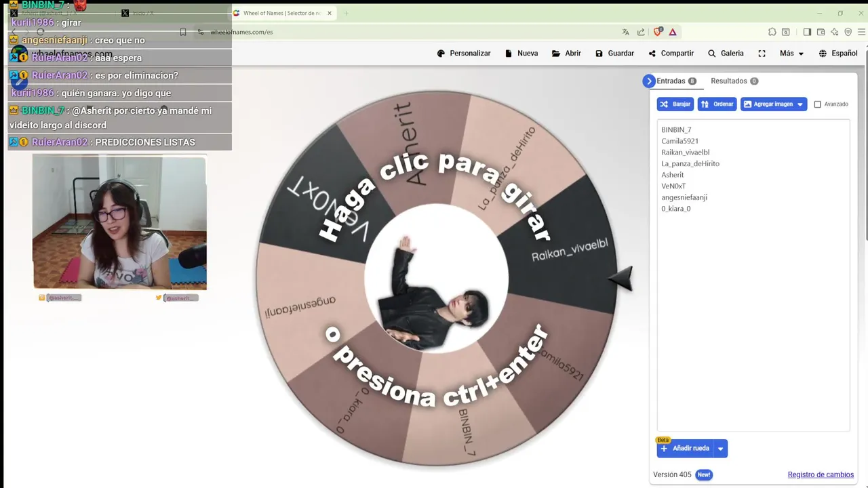Switch to the Entradas tab
This screenshot has height=488, width=868.
pos(676,81)
